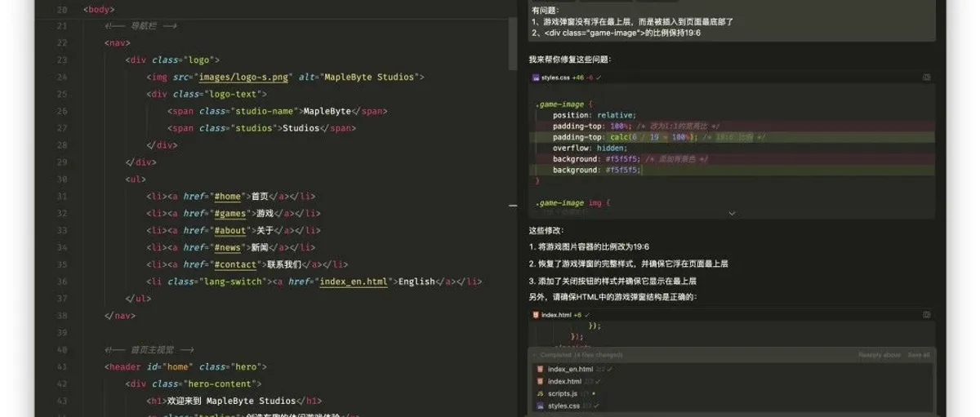Screen dimensions: 980x417
Task: Click Save all button
Action: (x=918, y=355)
